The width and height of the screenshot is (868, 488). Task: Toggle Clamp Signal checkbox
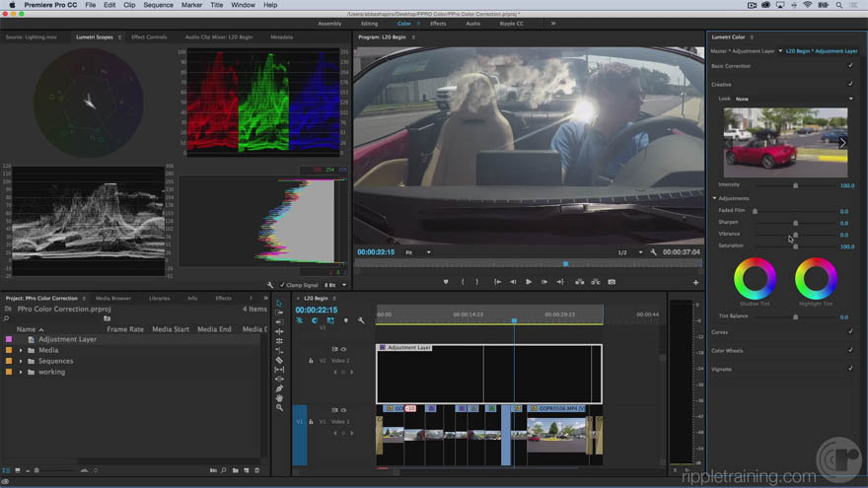[x=282, y=285]
